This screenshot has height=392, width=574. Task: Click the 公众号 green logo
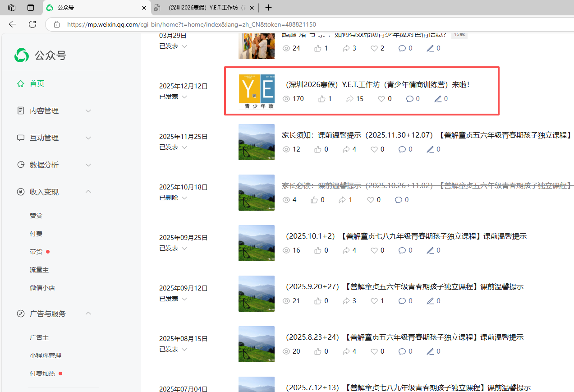22,55
